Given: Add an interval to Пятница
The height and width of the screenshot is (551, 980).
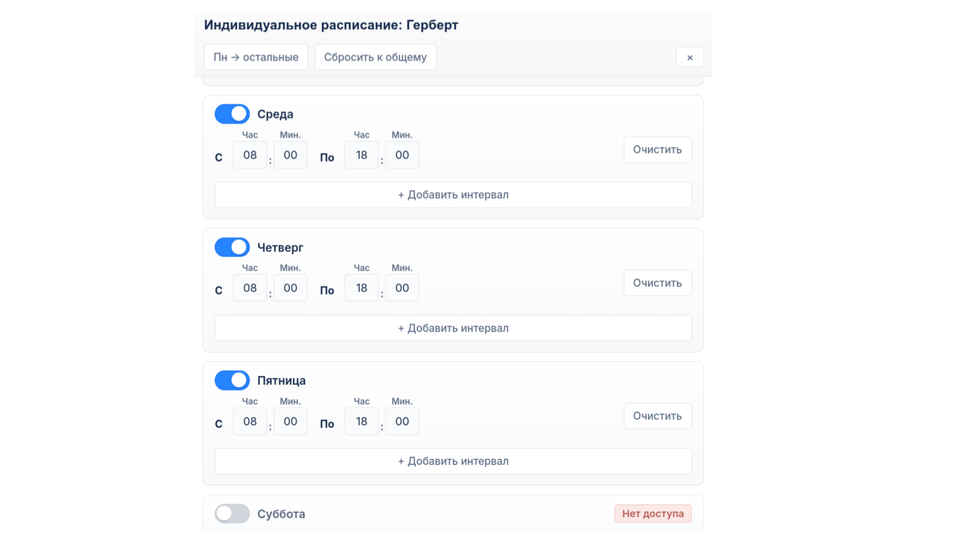Looking at the screenshot, I should (x=453, y=461).
